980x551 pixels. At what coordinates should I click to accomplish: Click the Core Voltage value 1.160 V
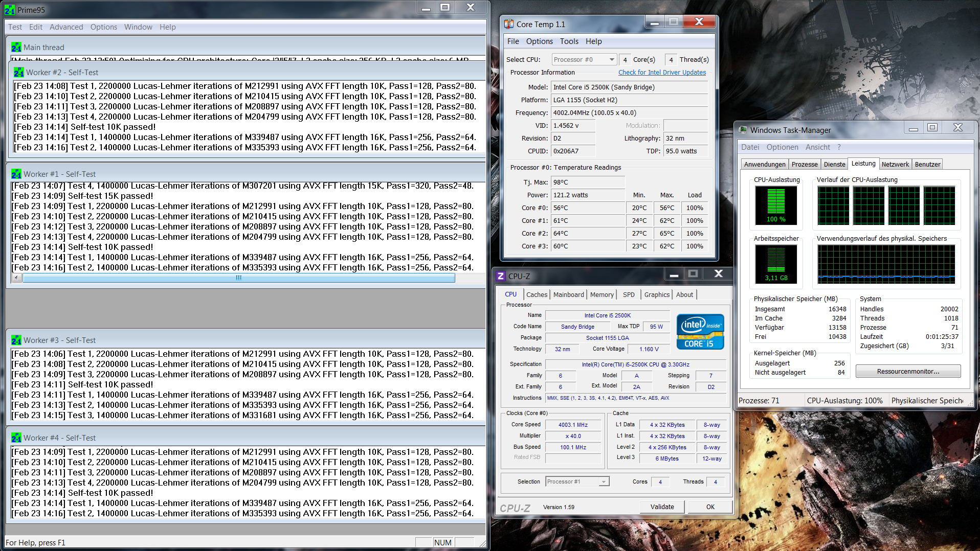coord(649,349)
